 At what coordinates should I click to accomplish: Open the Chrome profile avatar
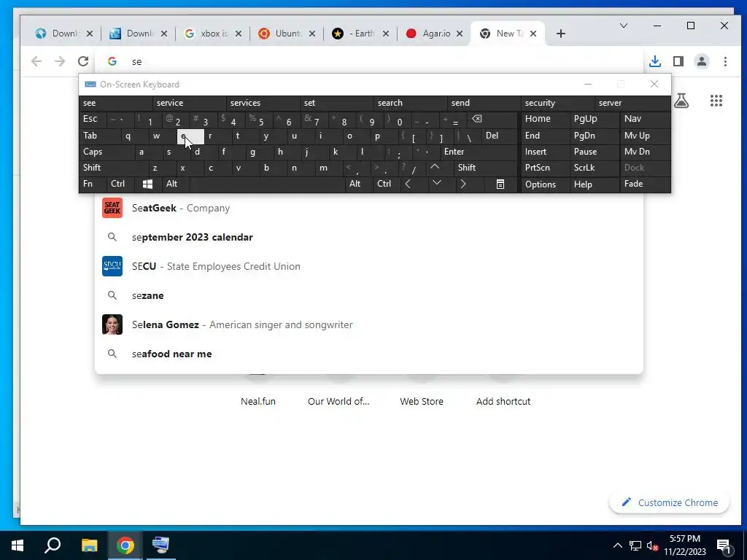(702, 61)
